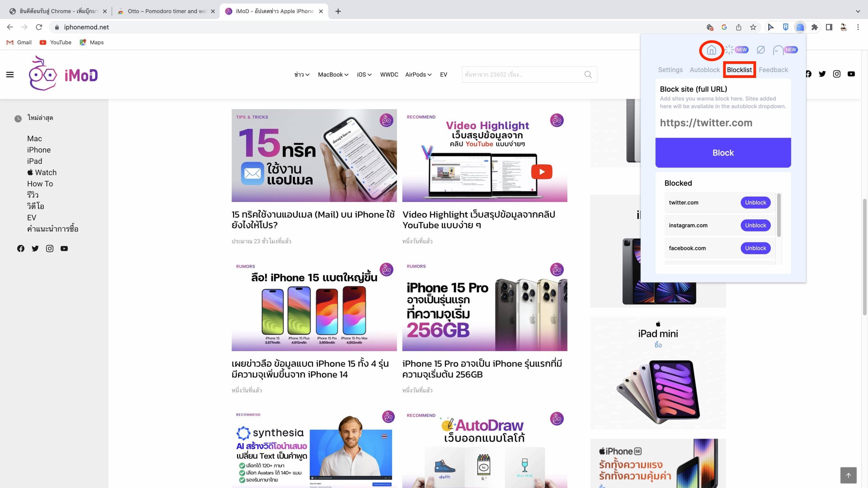Click the block site URL input field
This screenshot has width=868, height=488.
click(x=723, y=123)
